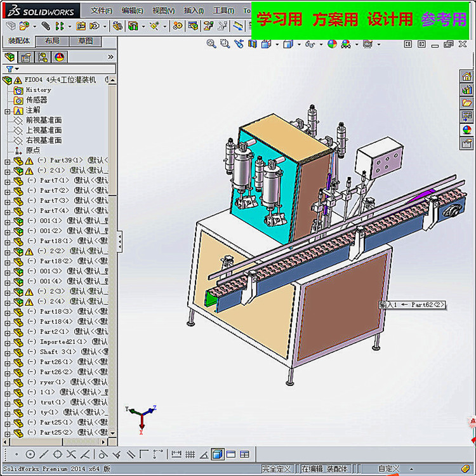The height and width of the screenshot is (476, 476).
Task: Select the 上视基准面 plane
Action: pos(44,130)
